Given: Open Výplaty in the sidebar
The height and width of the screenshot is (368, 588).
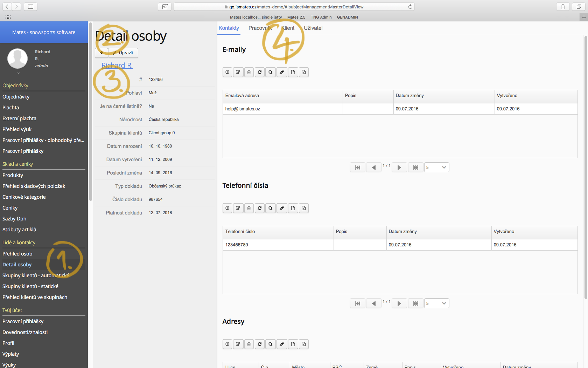Looking at the screenshot, I should 11,354.
